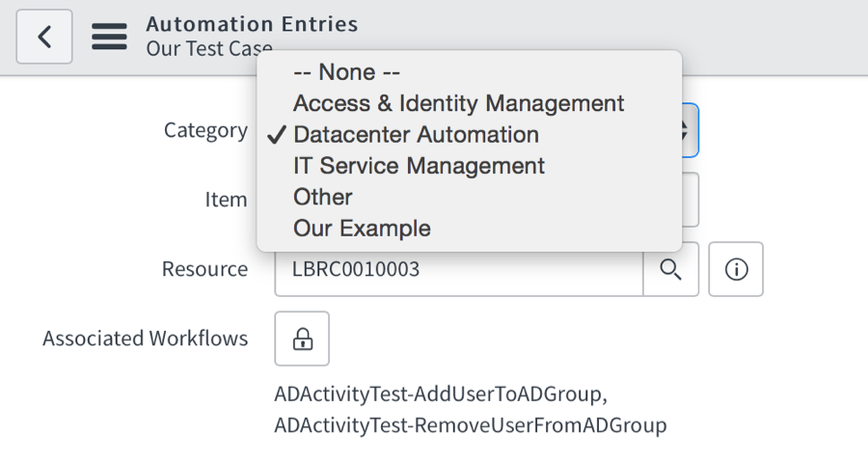This screenshot has height=462, width=868.
Task: Unlock the Associated Workflows lock icon
Action: point(302,339)
